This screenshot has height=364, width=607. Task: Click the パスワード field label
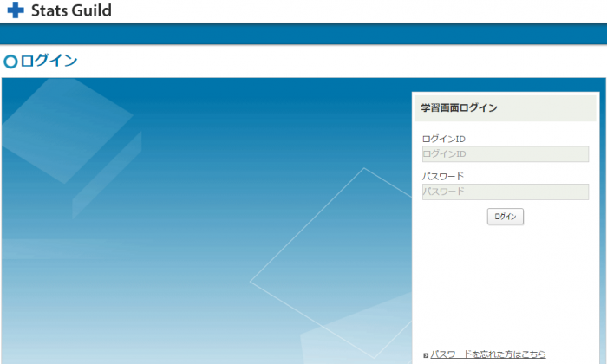[443, 177]
